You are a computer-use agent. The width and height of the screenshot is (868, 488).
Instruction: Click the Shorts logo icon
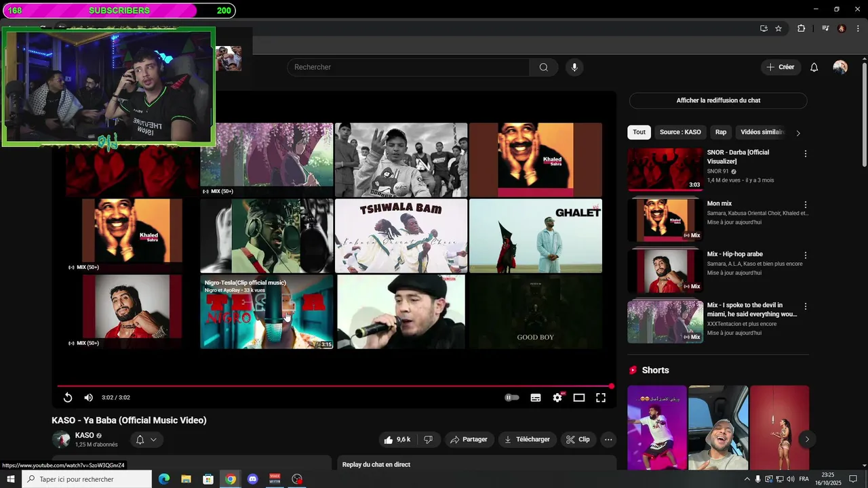click(x=633, y=370)
